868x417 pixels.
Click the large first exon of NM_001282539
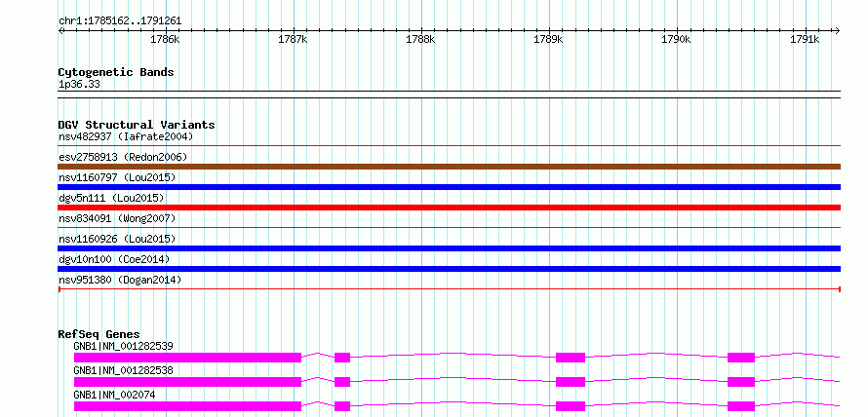pos(187,358)
